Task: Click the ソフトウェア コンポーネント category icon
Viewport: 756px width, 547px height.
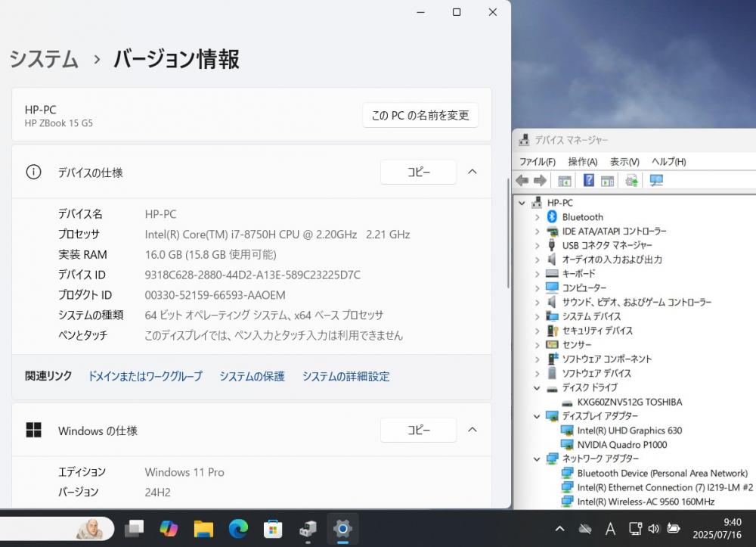Action: [x=553, y=359]
